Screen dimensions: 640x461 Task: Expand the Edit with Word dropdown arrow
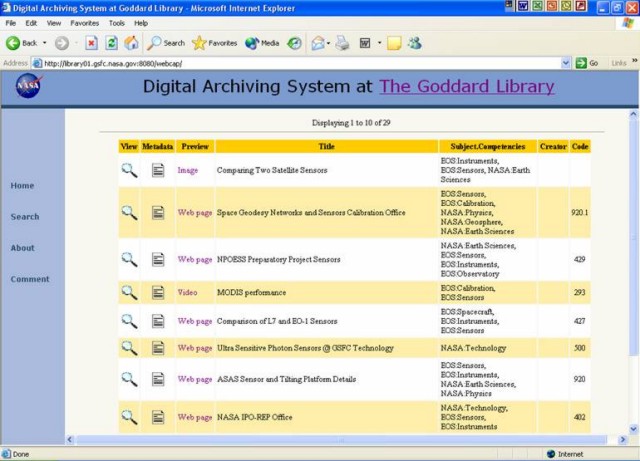[x=379, y=43]
